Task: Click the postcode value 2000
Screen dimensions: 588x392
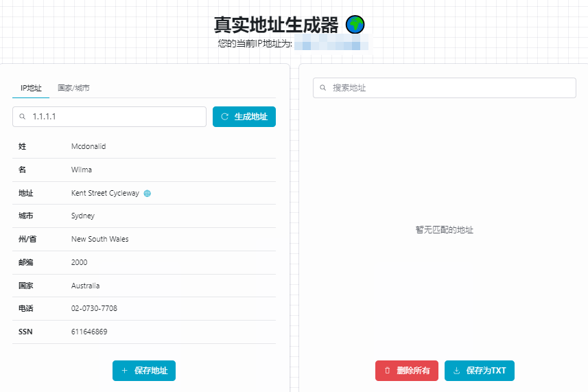Action: click(79, 262)
